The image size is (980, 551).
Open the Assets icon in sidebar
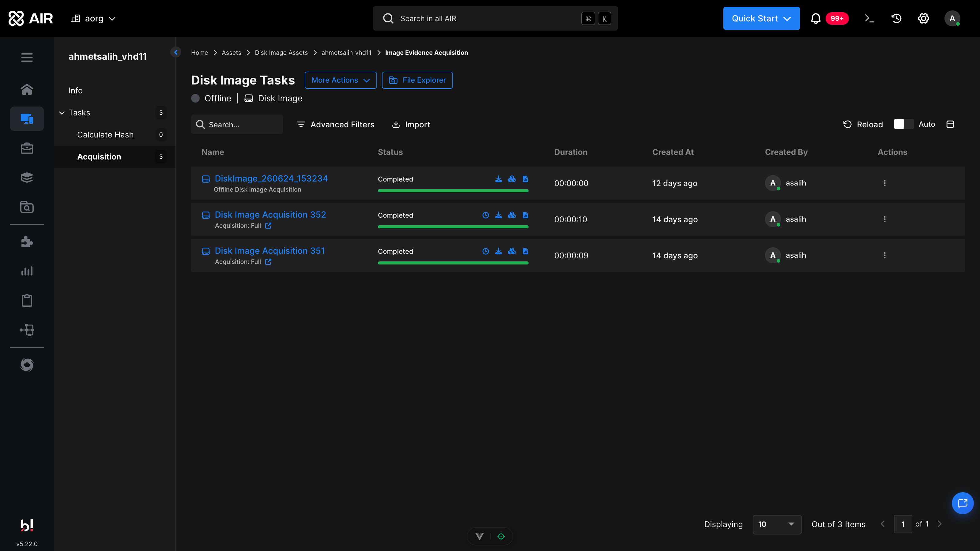click(x=27, y=119)
